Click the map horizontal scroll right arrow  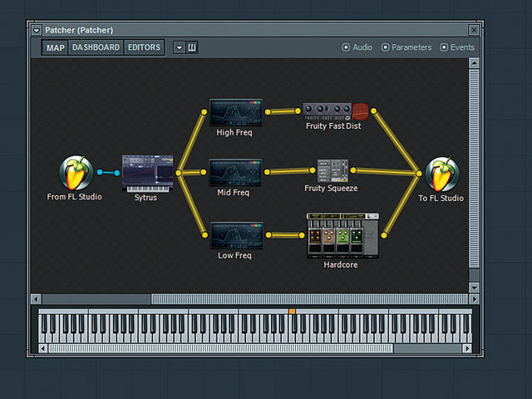[x=474, y=299]
